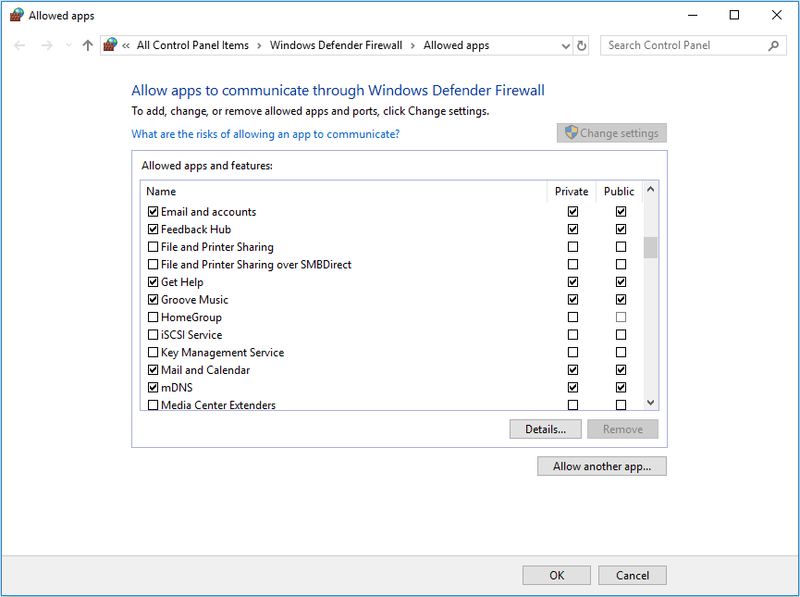Viewport: 800px width, 597px height.
Task: Click the Search Control Panel field
Action: (686, 45)
